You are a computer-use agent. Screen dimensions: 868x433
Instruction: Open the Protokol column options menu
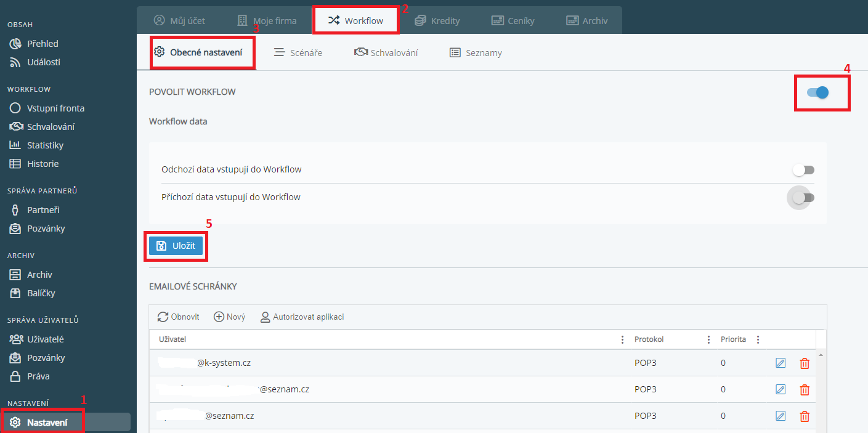tap(708, 339)
